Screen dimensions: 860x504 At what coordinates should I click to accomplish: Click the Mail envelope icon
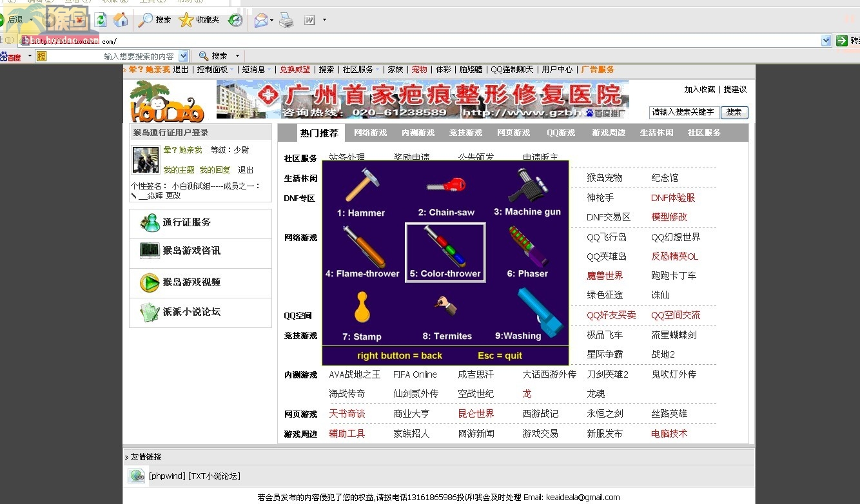click(x=260, y=20)
